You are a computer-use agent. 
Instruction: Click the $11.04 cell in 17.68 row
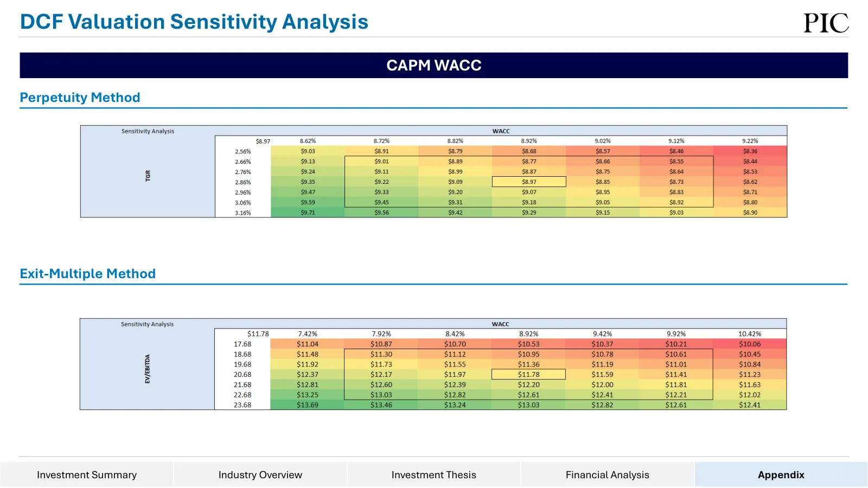(x=308, y=344)
